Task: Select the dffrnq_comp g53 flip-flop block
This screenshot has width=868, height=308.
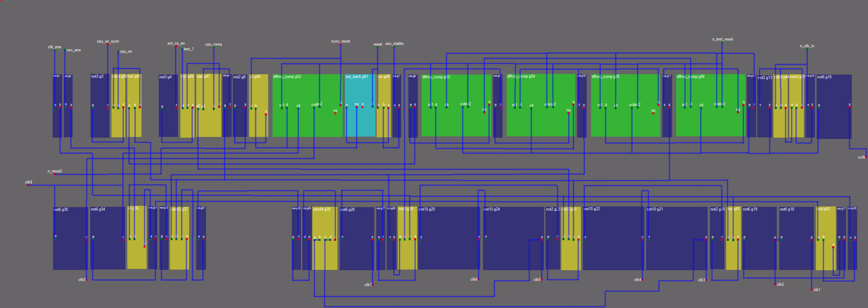Action: [x=456, y=105]
